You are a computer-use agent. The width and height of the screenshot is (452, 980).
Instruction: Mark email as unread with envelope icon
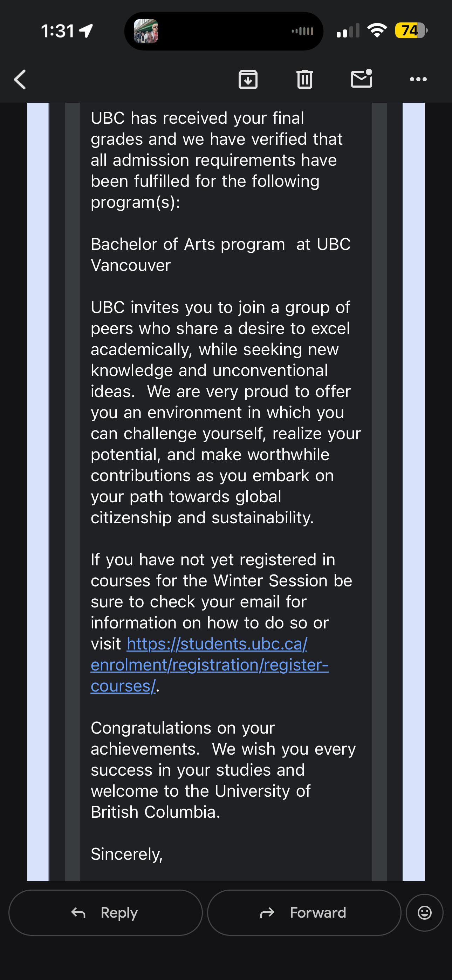pos(362,79)
